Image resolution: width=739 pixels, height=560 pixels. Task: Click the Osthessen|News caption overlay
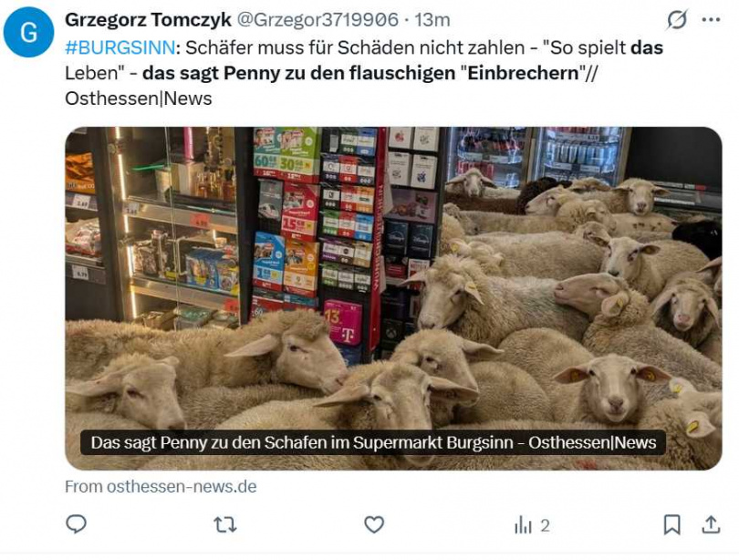pos(373,442)
